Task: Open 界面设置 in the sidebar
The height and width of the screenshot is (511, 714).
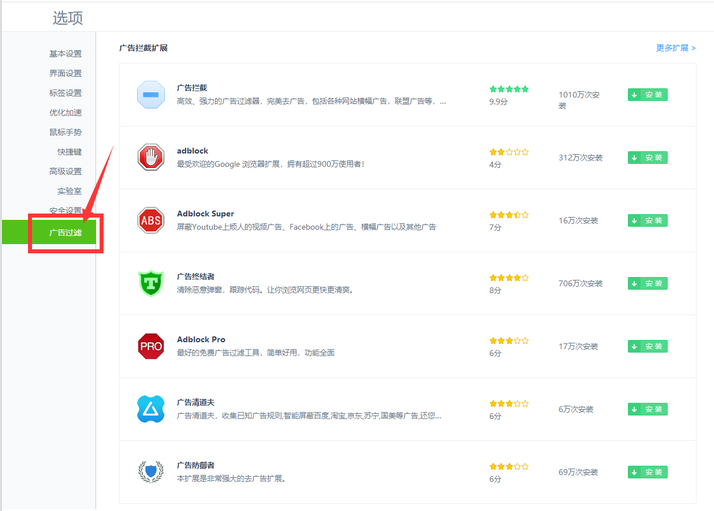Action: [x=66, y=73]
